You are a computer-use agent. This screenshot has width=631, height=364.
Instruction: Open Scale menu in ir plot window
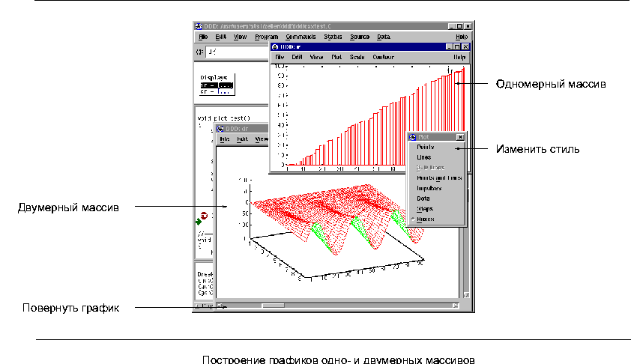357,57
